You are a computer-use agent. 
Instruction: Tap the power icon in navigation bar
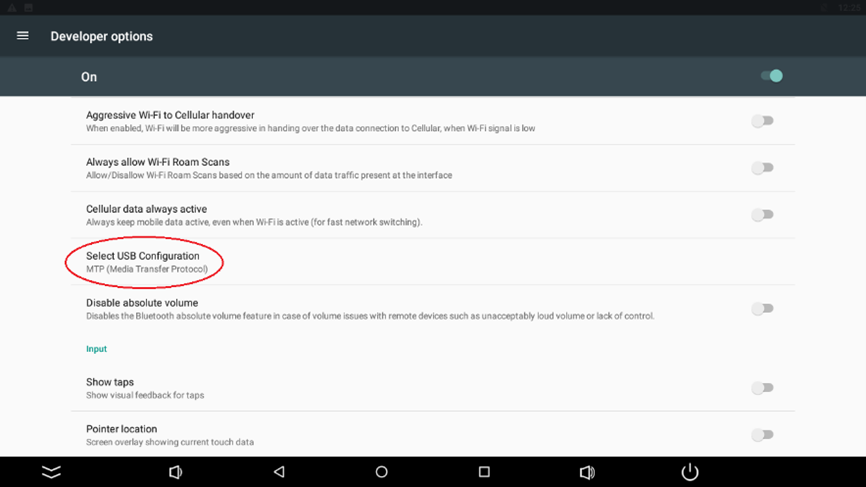(690, 472)
